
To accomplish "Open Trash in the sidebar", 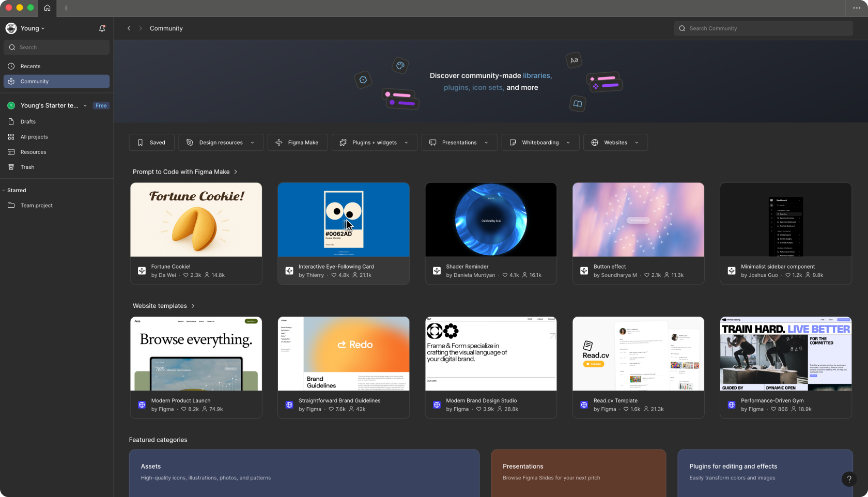I will click(27, 167).
